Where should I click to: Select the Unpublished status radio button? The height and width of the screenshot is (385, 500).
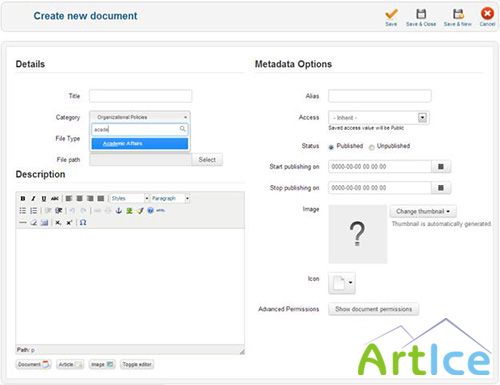371,147
